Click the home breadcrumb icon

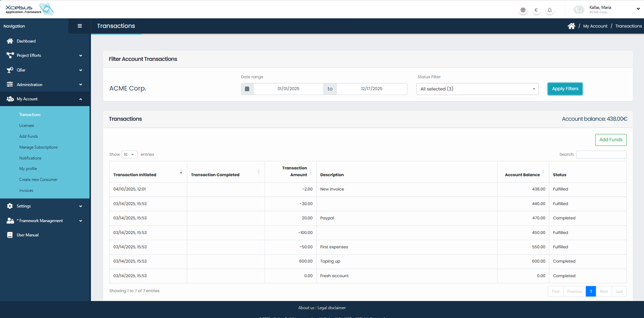click(x=571, y=26)
